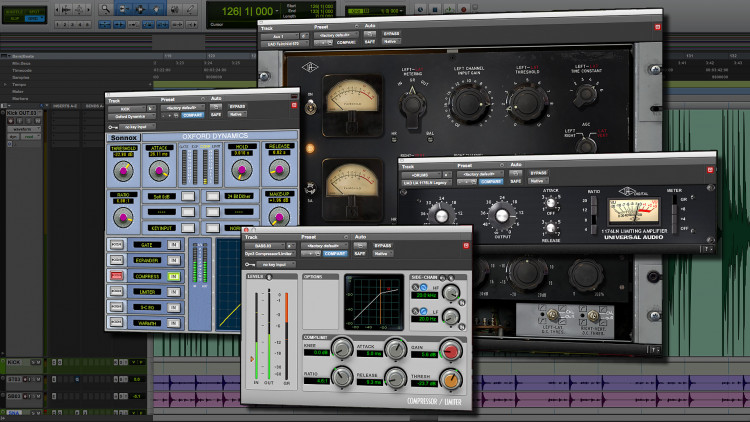Enable Shuffle edit mode

[x=14, y=11]
